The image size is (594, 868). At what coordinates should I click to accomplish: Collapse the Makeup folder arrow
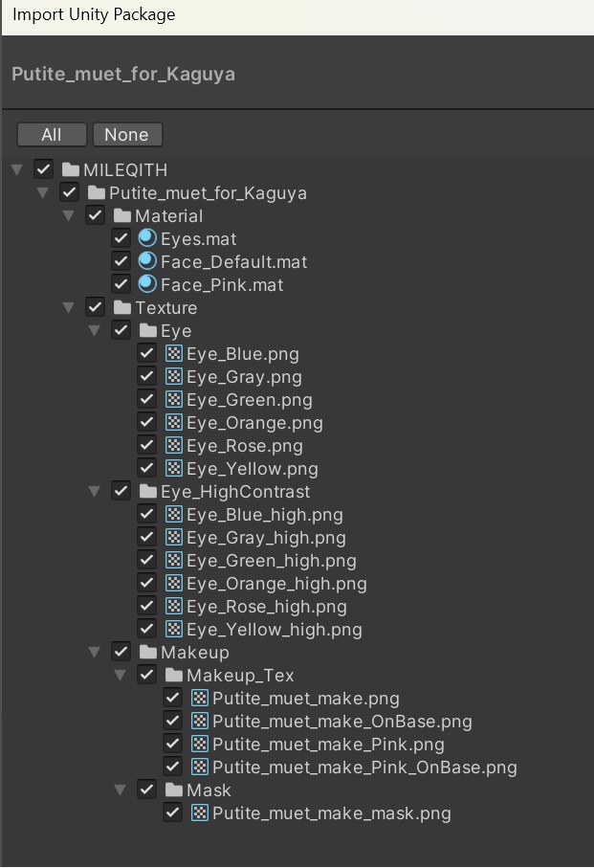94,652
